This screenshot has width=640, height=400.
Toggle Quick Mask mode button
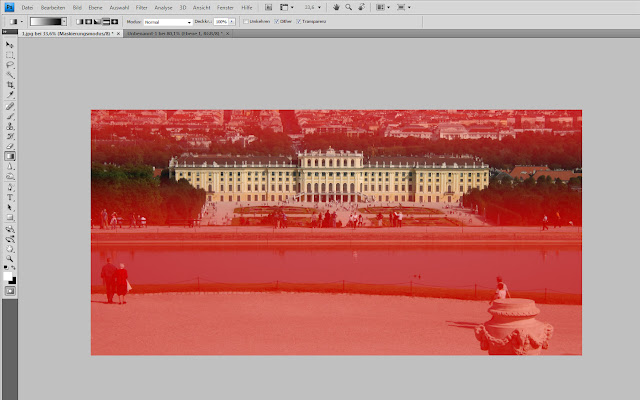click(10, 291)
